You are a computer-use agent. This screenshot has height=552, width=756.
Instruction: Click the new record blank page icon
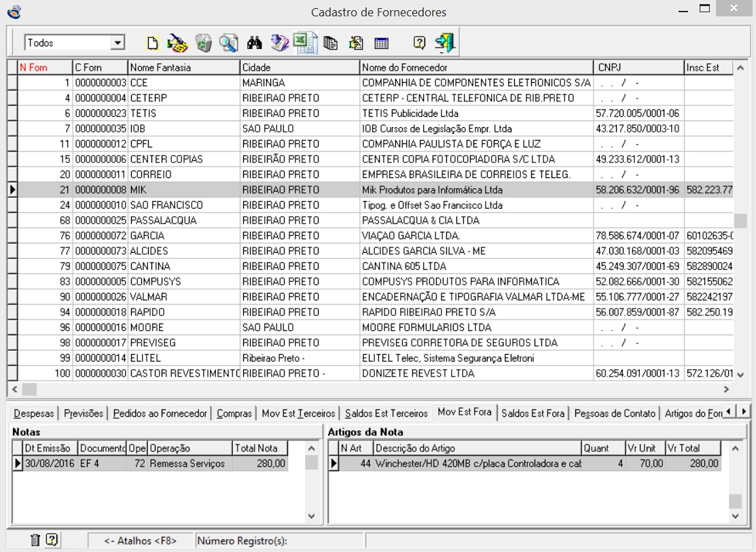click(152, 43)
